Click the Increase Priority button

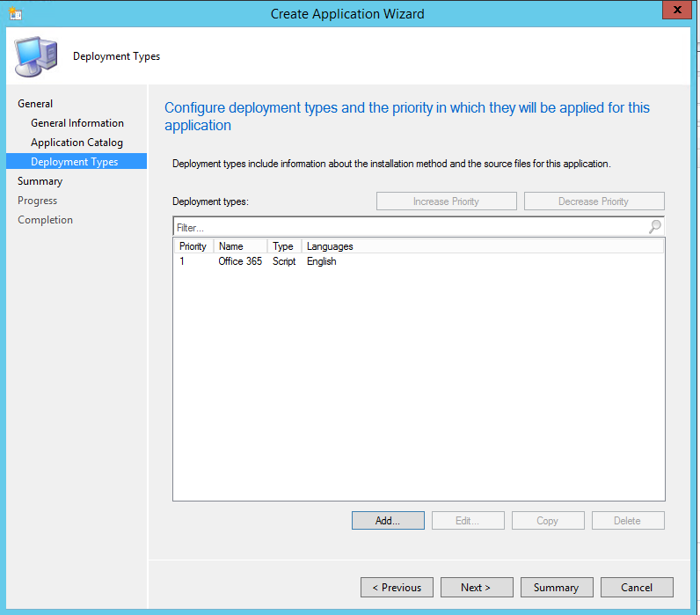[447, 201]
